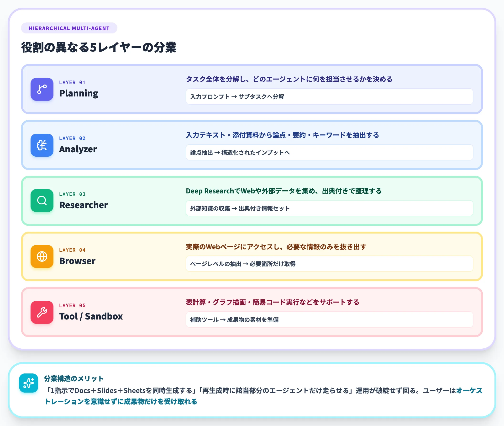The image size is (504, 426).
Task: Click the box 補助ツール → 成果物の素材を準備
Action: [329, 319]
